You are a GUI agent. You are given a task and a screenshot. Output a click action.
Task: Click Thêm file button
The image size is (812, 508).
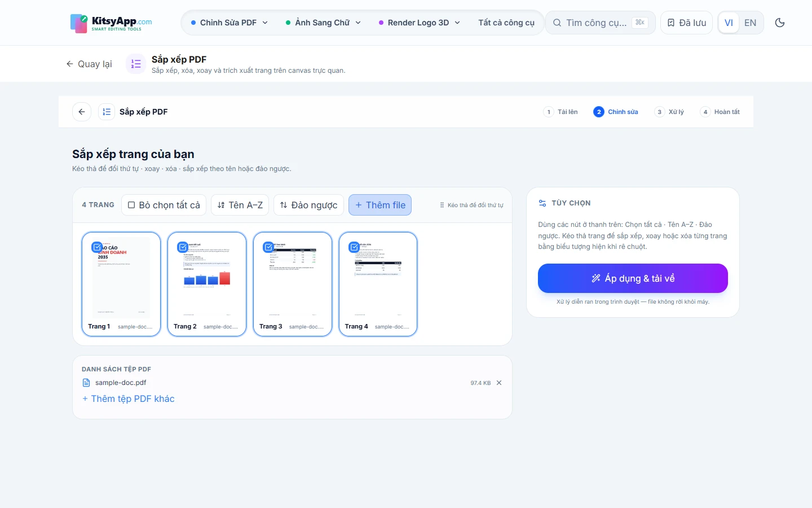(x=380, y=205)
